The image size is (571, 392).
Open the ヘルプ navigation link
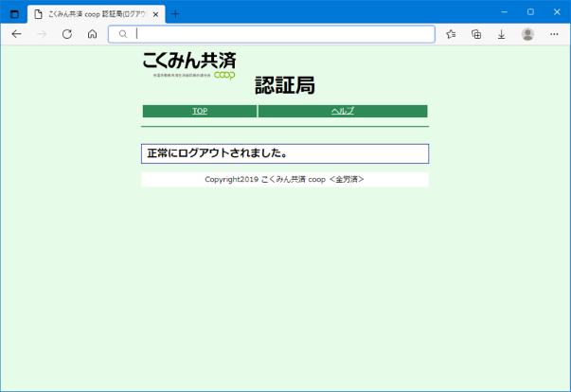pos(342,111)
